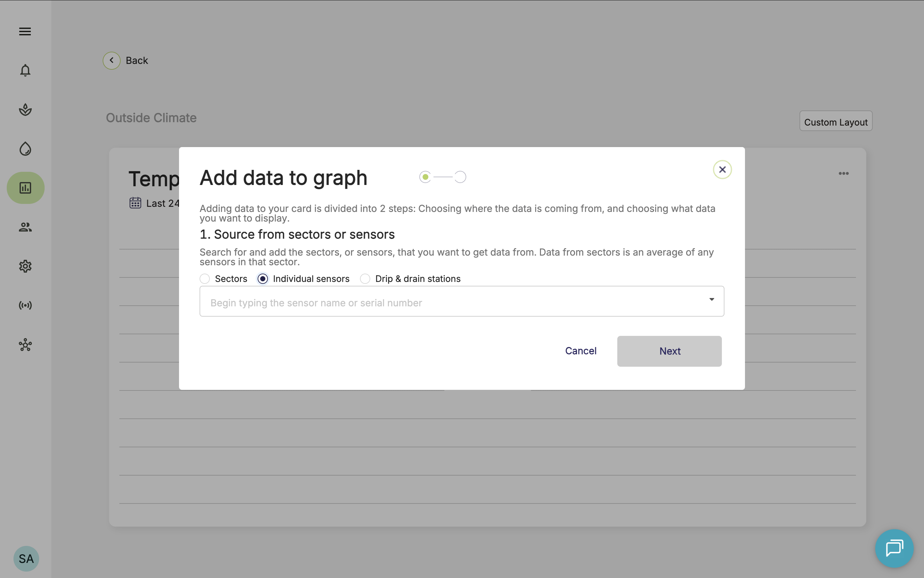
Task: Close the Add data to graph dialog
Action: (x=723, y=169)
